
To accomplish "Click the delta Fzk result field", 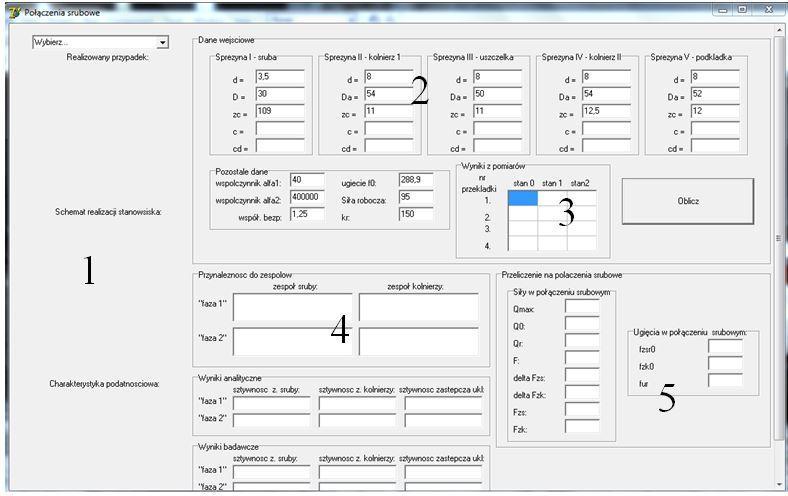I will (582, 392).
